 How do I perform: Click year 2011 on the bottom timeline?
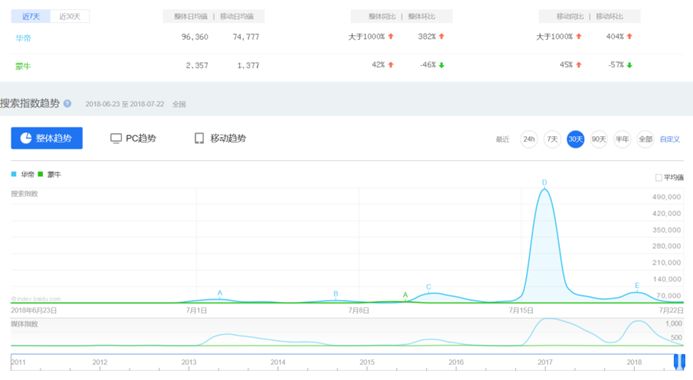point(18,362)
